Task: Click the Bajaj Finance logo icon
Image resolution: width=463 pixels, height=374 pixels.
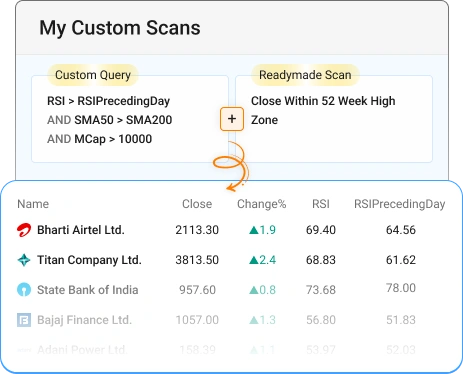Action: coord(24,320)
